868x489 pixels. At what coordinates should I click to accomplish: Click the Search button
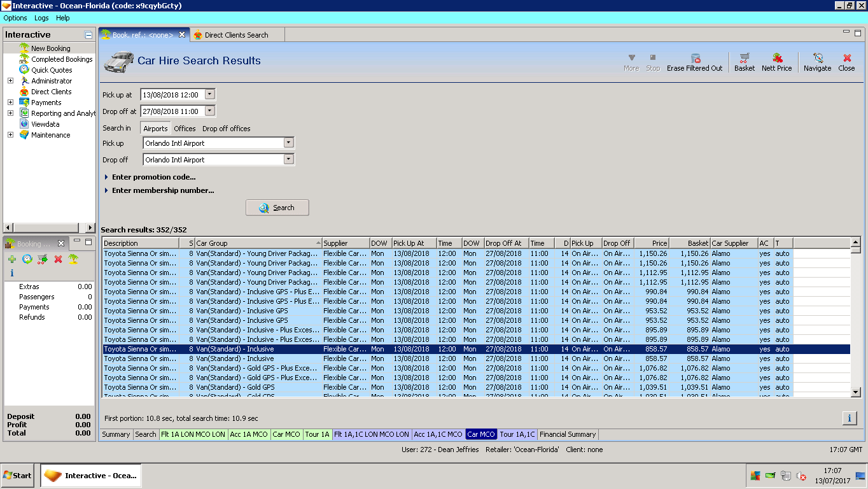tap(277, 208)
